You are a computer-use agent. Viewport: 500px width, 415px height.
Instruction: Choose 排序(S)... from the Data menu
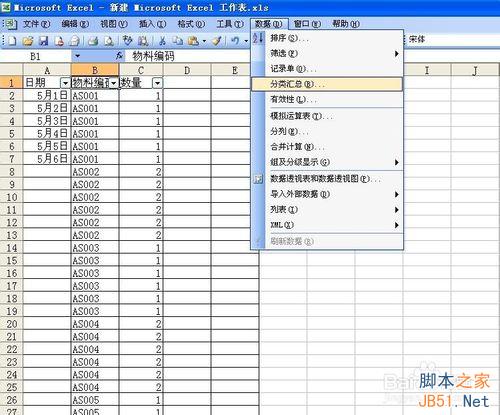(327, 38)
